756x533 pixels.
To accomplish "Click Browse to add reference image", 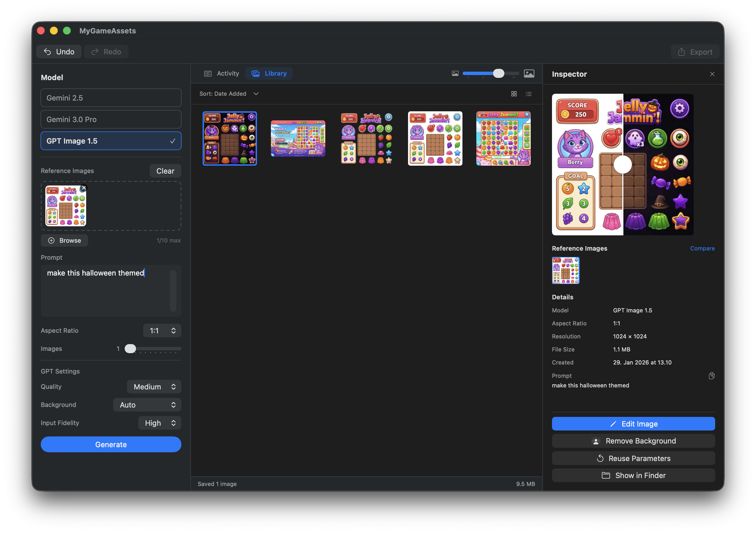I will [65, 240].
